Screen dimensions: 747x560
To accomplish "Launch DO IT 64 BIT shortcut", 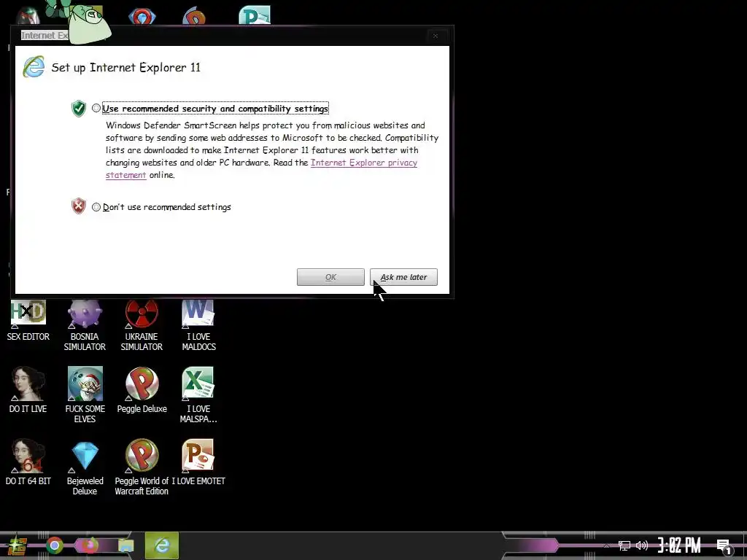I will (x=28, y=462).
